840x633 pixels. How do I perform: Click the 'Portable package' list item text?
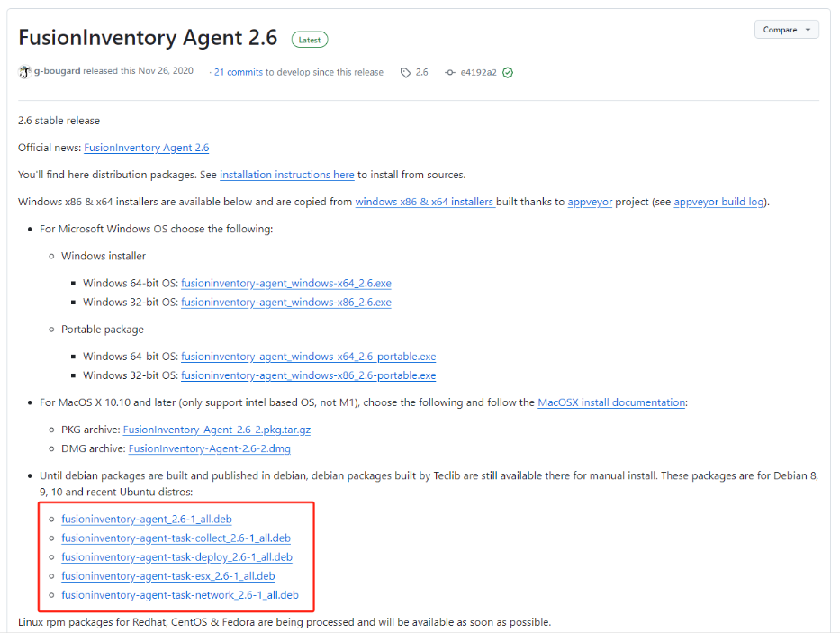pyautogui.click(x=103, y=330)
